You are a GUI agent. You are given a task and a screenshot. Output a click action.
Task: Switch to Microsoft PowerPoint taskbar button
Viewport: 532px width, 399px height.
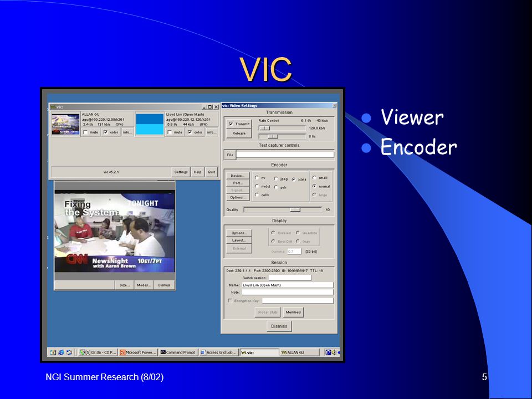click(x=138, y=352)
